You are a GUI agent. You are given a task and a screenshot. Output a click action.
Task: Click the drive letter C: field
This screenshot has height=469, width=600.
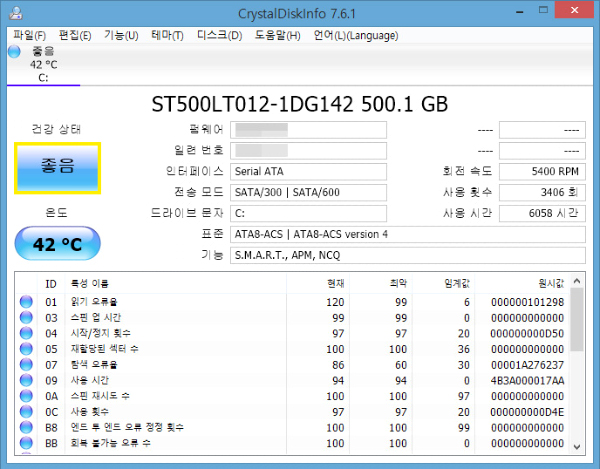(308, 213)
